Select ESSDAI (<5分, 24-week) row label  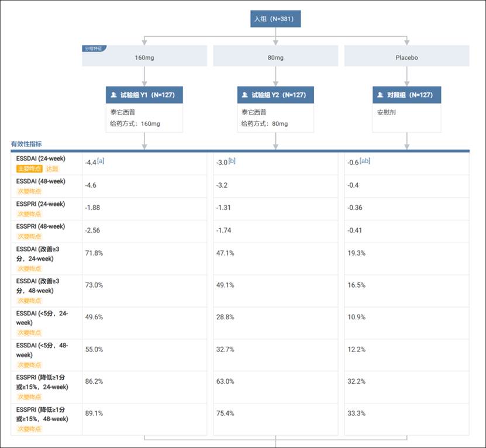[x=42, y=318]
